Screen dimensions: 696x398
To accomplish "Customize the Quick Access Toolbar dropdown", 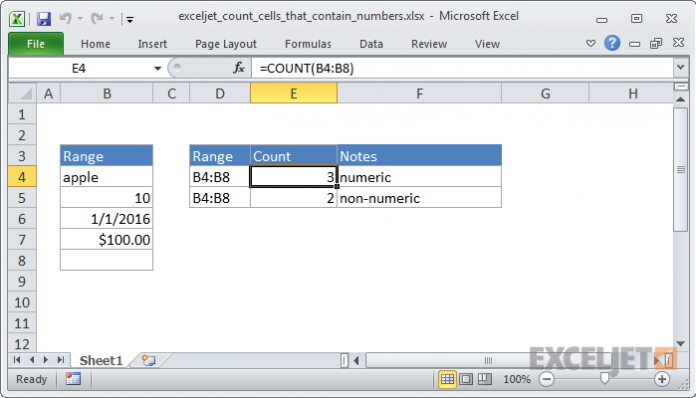I will pos(130,19).
